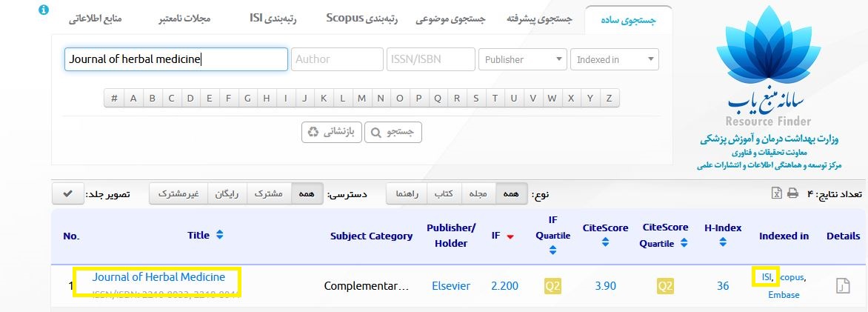Click the info icon at top left
The image size is (868, 312).
(x=43, y=10)
